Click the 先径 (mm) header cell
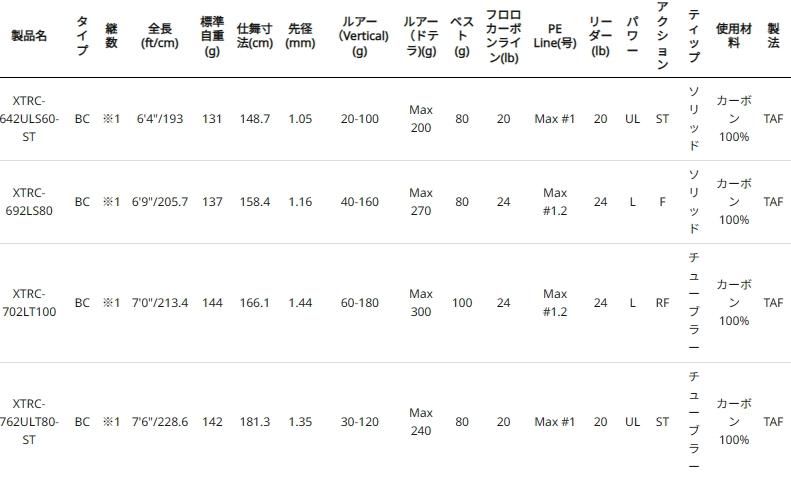This screenshot has height=478, width=791. click(300, 35)
